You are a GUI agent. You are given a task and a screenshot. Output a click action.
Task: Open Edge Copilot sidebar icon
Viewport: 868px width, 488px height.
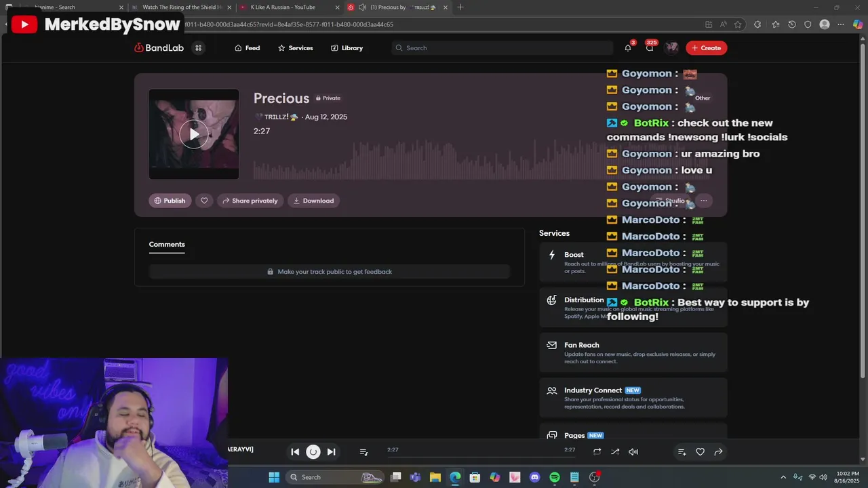(858, 24)
